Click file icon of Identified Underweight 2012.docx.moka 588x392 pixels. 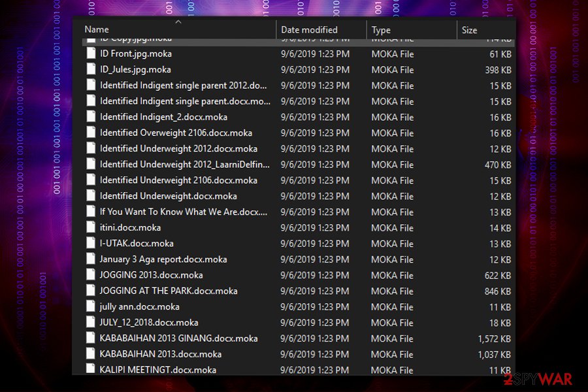click(x=91, y=148)
